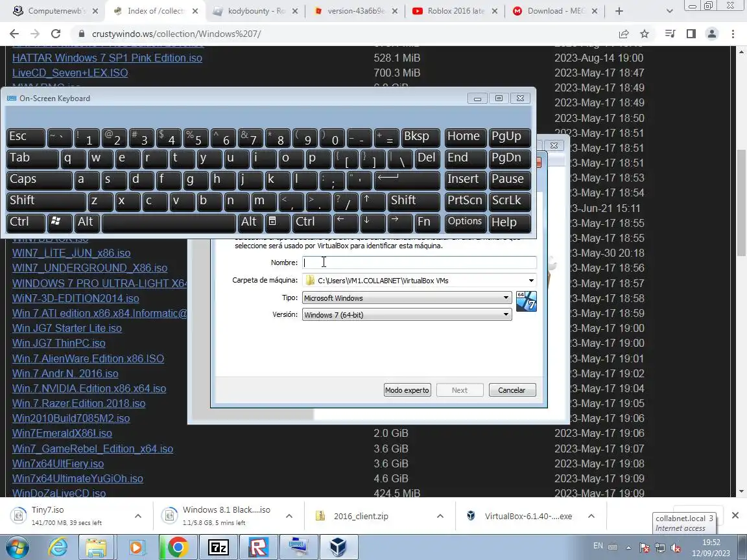Switch to On-Screen Keyboard in taskbar
The width and height of the screenshot is (747, 560).
click(298, 547)
